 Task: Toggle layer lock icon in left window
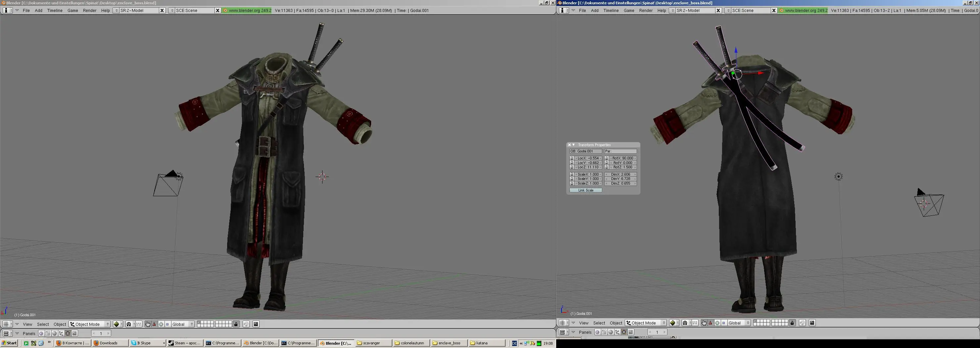pos(236,324)
